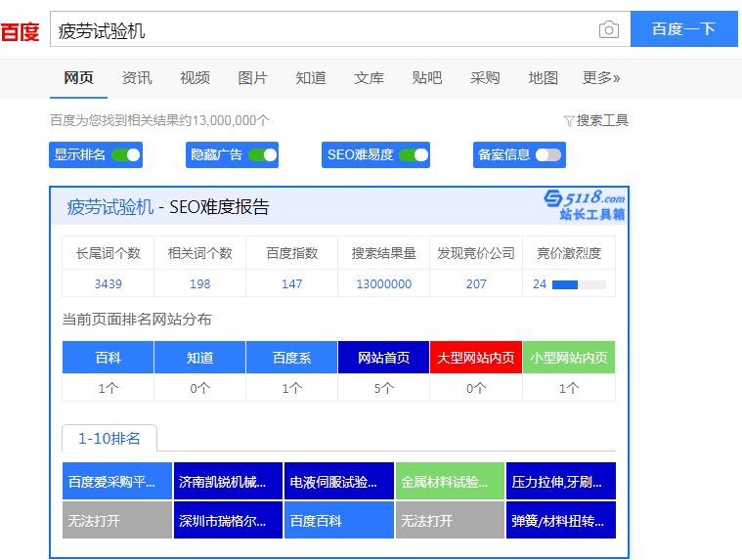Click the red 大型网站内页 category swatch
This screenshot has height=560, width=742.
(476, 358)
